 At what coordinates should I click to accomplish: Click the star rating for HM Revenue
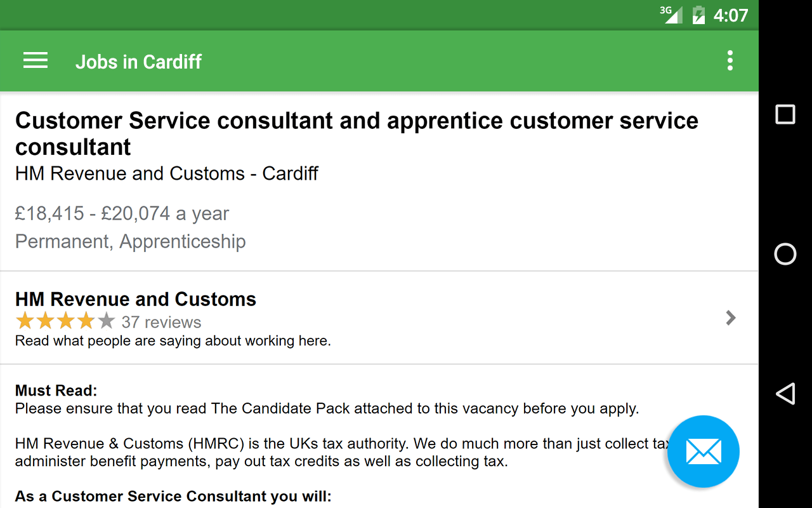click(65, 321)
